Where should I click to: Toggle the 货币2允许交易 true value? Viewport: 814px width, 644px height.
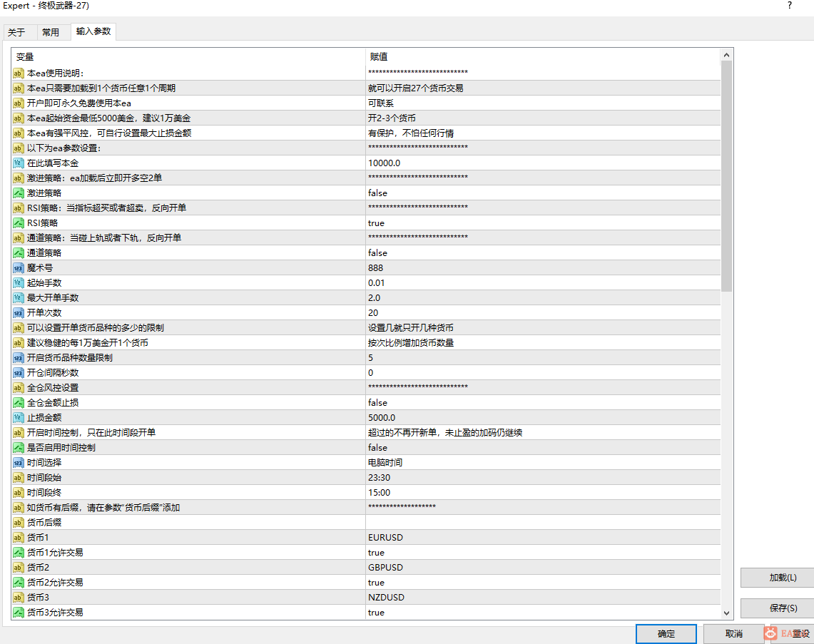pyautogui.click(x=543, y=582)
